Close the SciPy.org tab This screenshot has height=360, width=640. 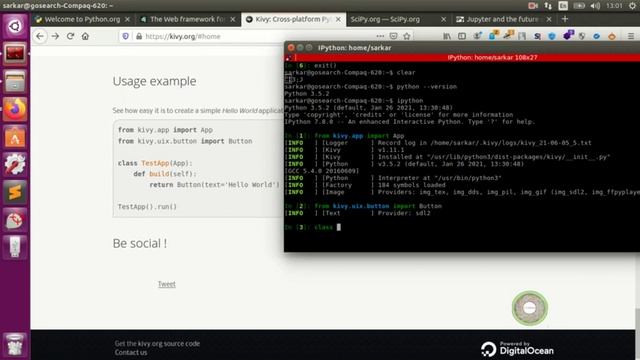[443, 19]
